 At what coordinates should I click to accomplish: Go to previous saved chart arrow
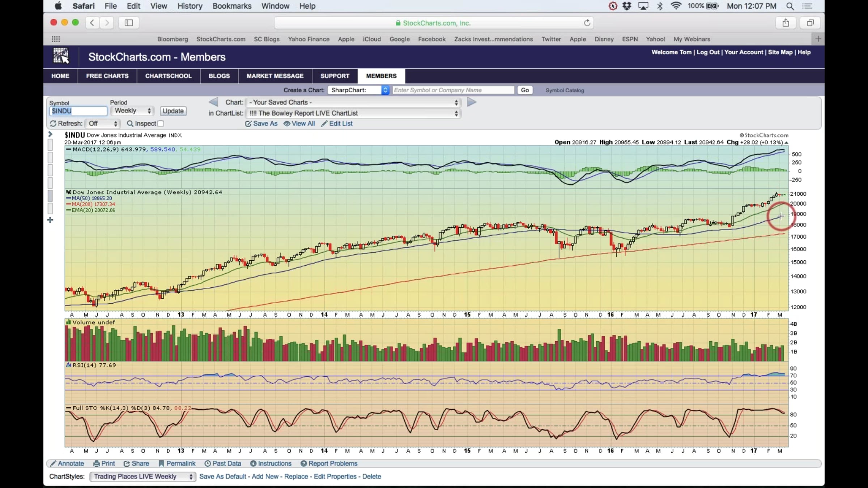pos(213,102)
